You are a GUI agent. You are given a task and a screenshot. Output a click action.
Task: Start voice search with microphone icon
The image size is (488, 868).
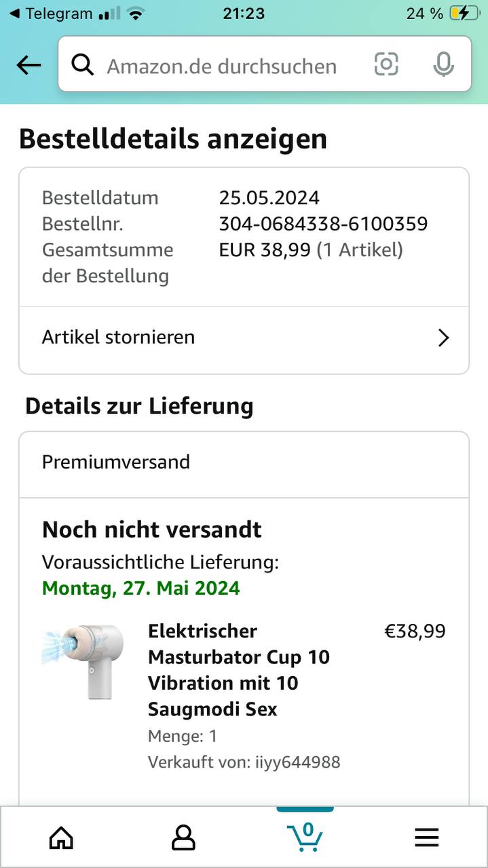coord(443,64)
